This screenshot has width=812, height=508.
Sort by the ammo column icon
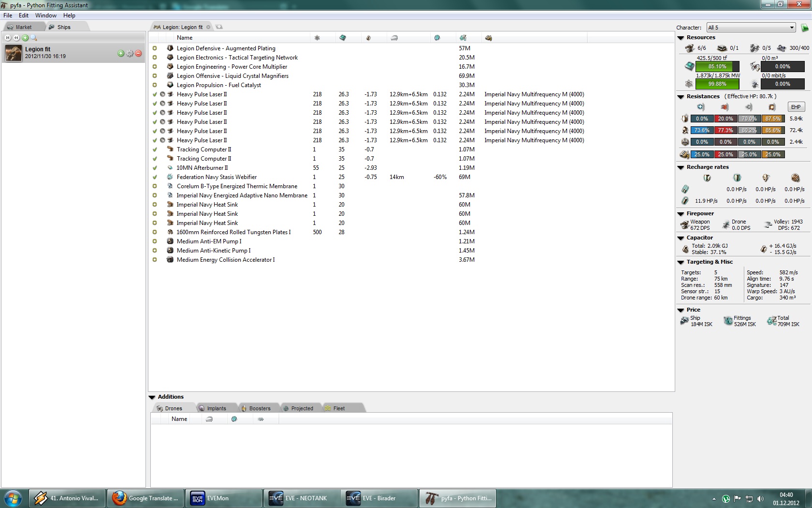tap(489, 38)
